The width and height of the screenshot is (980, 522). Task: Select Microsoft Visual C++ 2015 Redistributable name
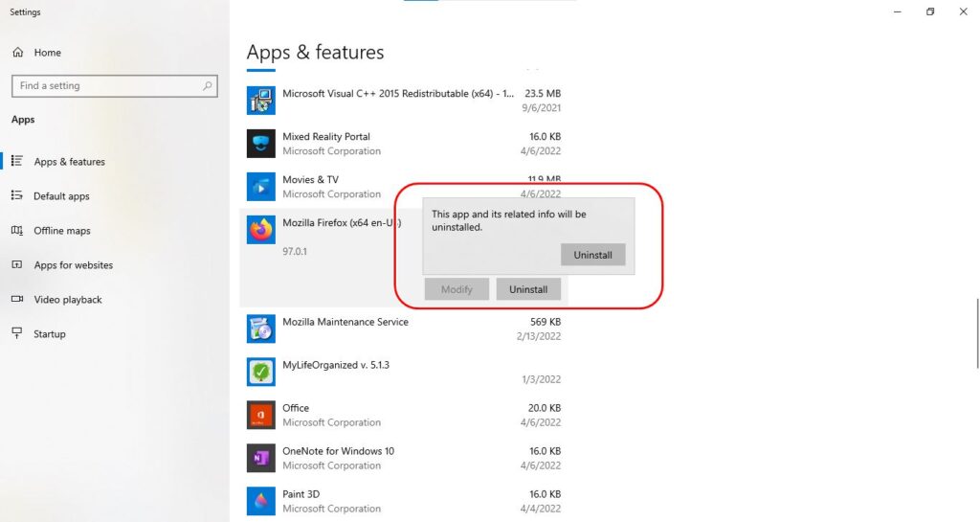click(398, 93)
